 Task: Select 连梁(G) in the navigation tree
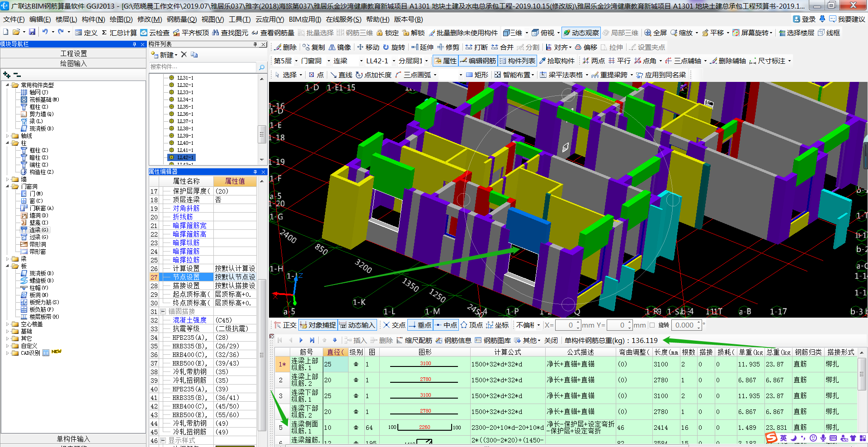tap(39, 230)
